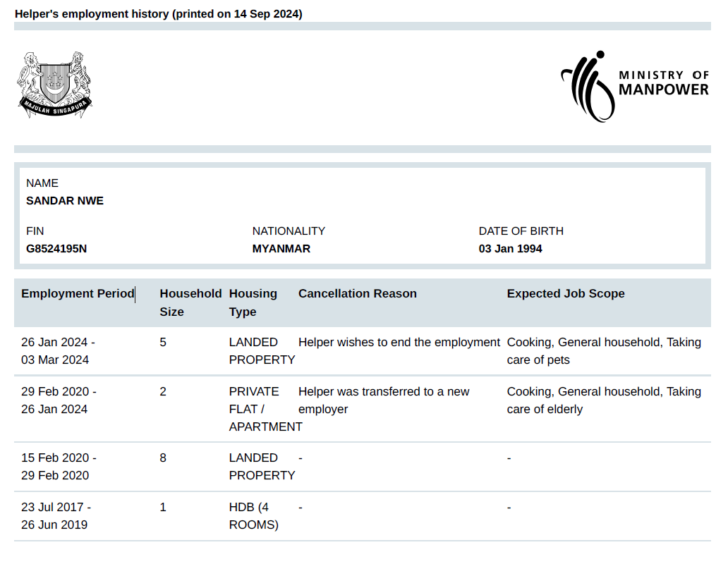Screen dimensions: 728x564
Task: Select the helper name SANDAR NWE
Action: tap(65, 201)
